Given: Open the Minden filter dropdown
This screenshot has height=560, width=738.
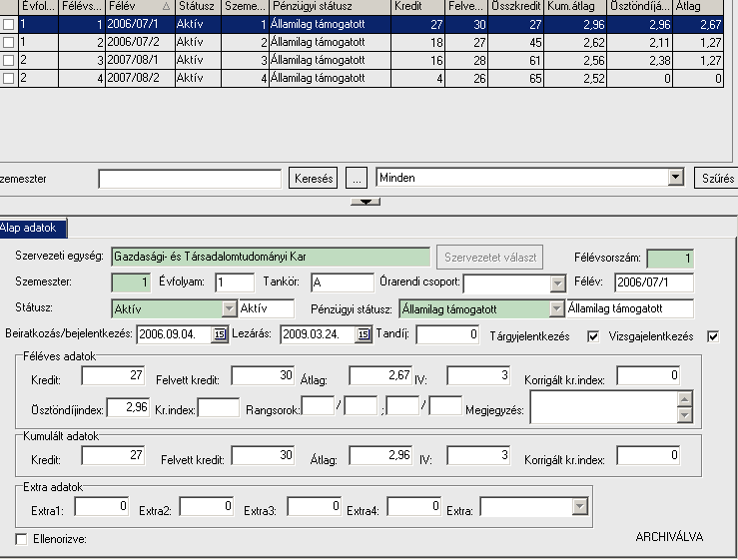Looking at the screenshot, I should click(675, 178).
